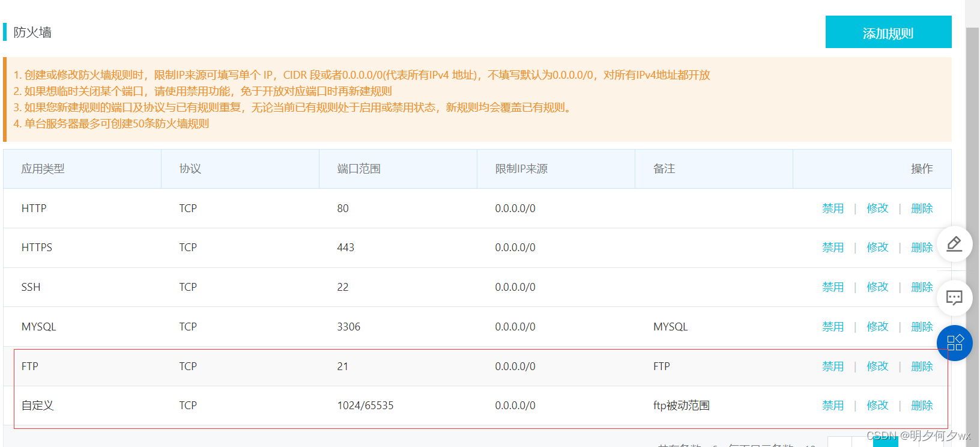Click the FTP remark cell
This screenshot has width=980, height=447.
[662, 366]
